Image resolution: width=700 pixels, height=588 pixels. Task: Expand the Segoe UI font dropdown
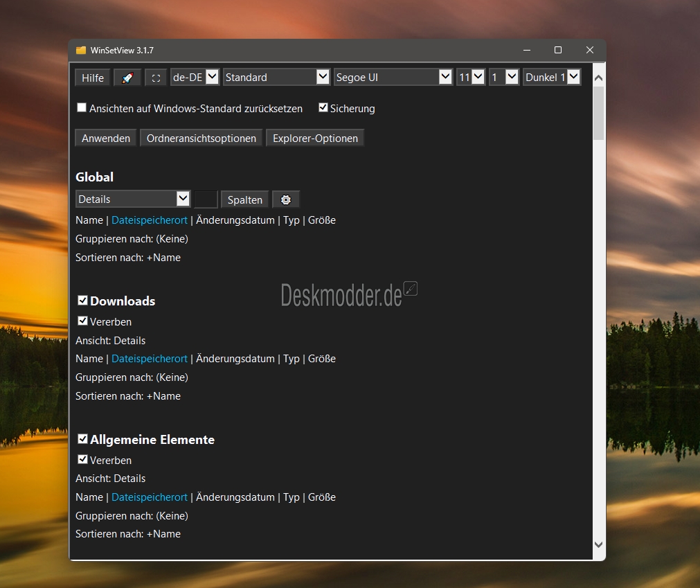click(x=393, y=78)
